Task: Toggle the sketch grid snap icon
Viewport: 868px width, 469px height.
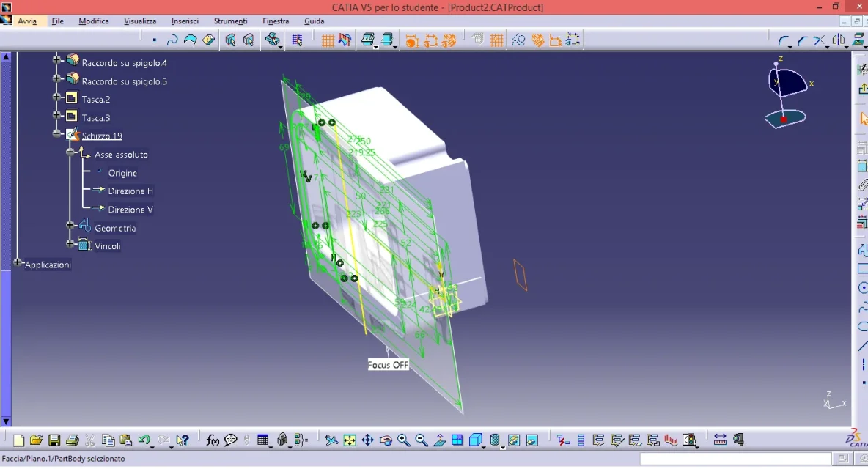Action: coord(496,40)
